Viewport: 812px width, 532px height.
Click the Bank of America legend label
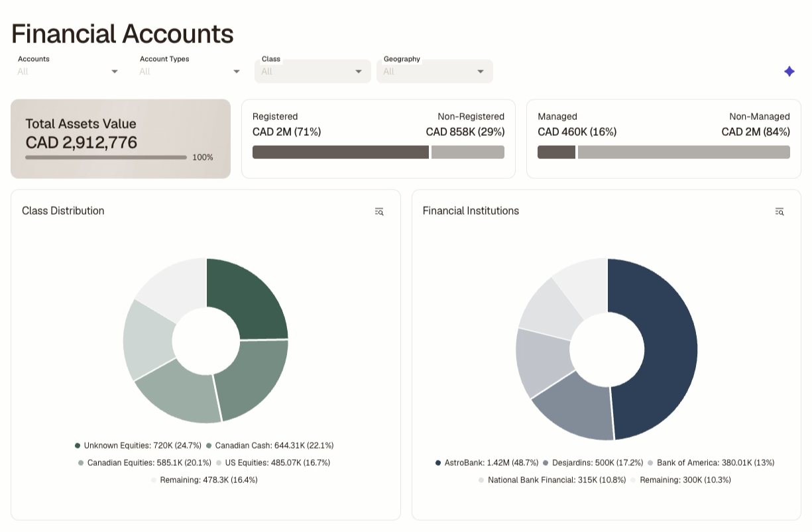pos(715,463)
